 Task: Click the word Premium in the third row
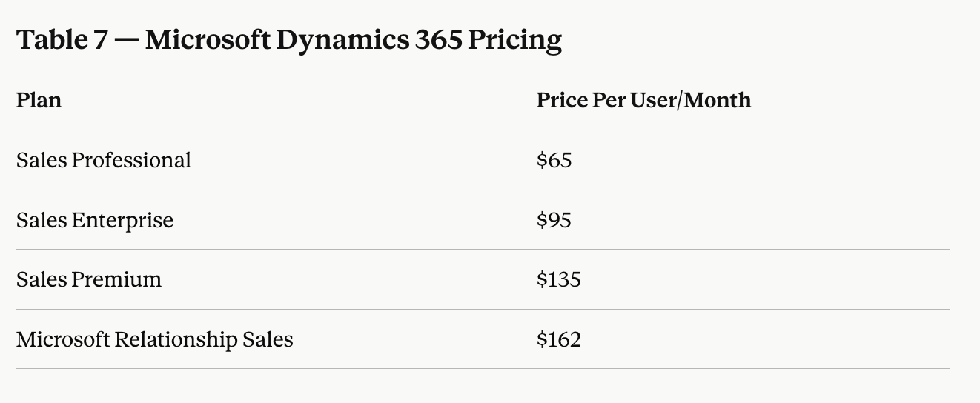tap(116, 279)
